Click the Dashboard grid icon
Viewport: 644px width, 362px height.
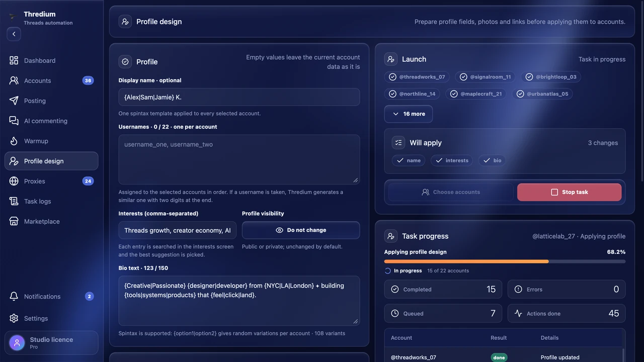click(14, 60)
